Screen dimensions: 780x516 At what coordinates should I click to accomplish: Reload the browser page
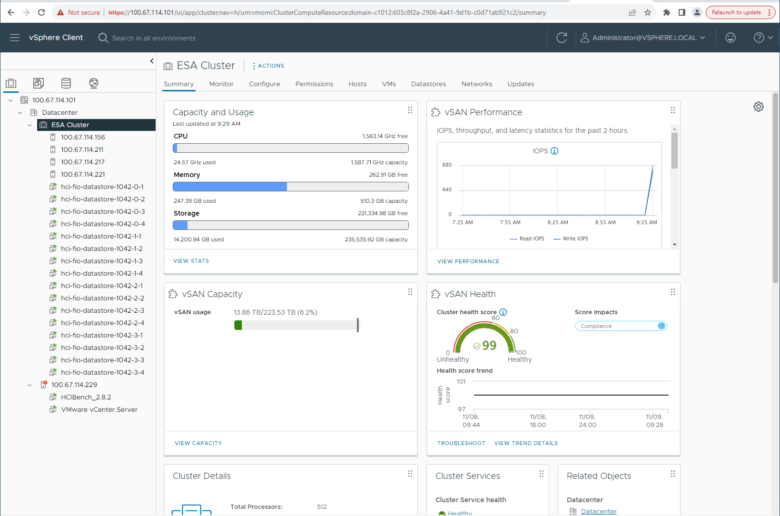41,12
